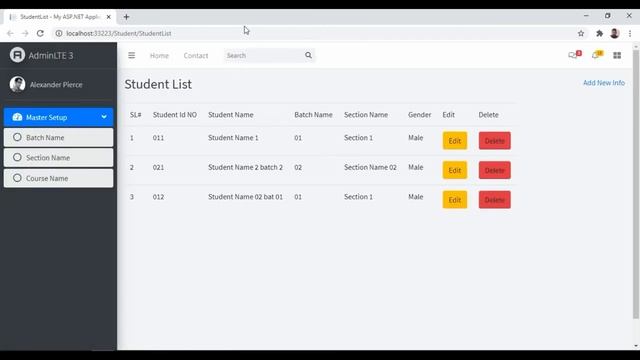The width and height of the screenshot is (640, 360).
Task: Click the Alexander Pierce user name link
Action: pyautogui.click(x=56, y=84)
